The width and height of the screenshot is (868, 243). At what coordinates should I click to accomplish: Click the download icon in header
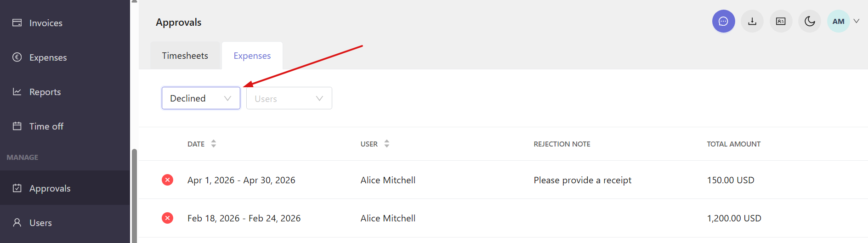[752, 21]
